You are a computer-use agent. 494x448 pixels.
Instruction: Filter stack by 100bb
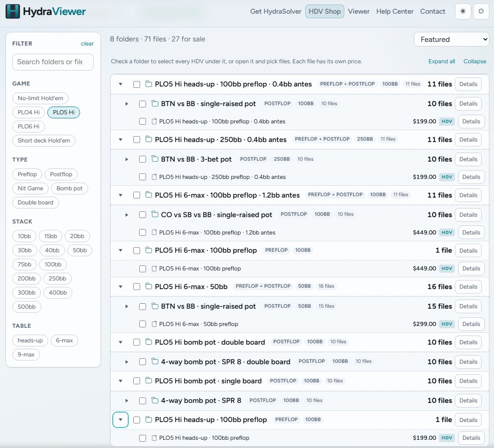click(x=53, y=264)
